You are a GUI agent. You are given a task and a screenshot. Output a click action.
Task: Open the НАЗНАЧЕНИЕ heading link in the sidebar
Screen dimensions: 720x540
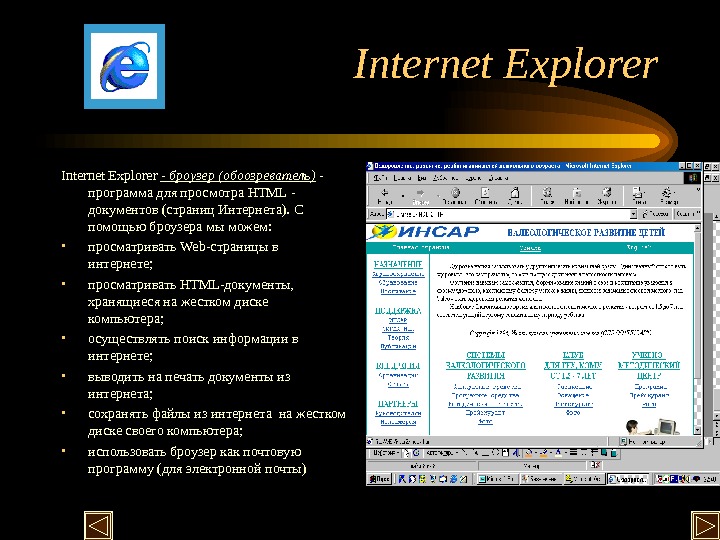click(x=398, y=264)
